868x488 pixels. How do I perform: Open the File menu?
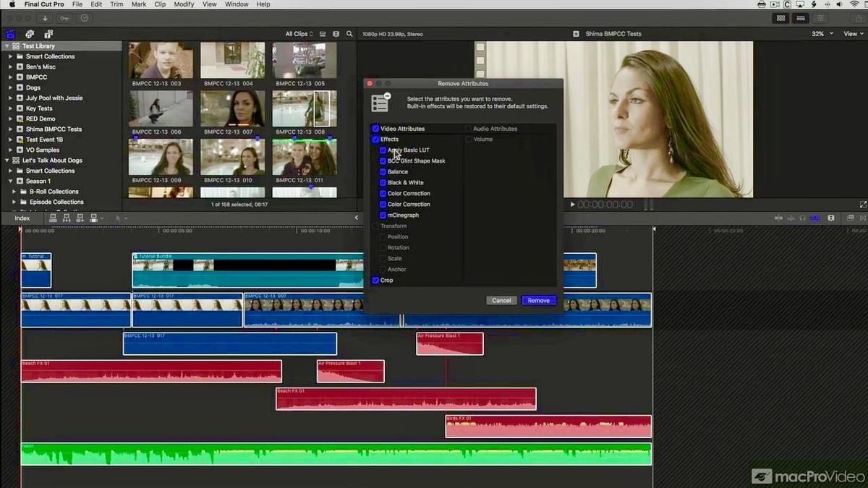point(77,4)
